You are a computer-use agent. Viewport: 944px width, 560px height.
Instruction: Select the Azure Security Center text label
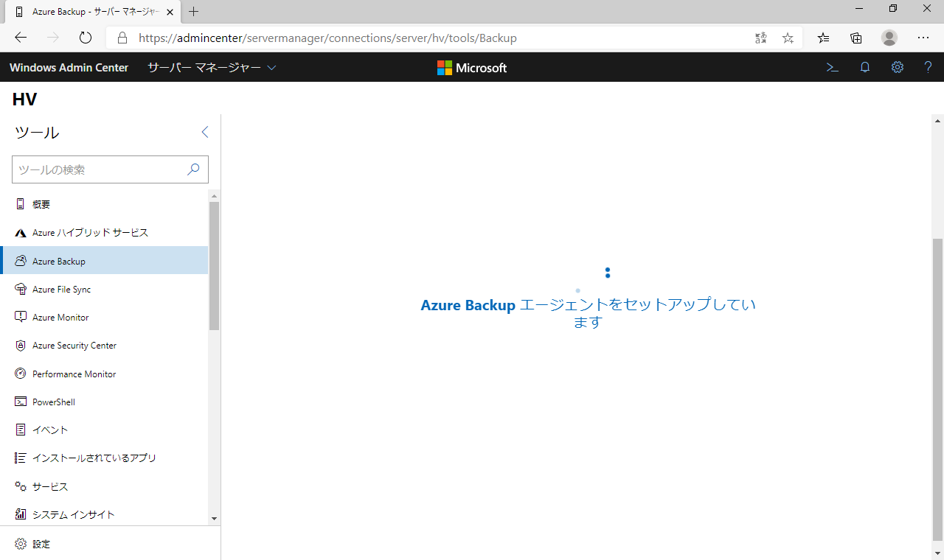click(x=74, y=345)
